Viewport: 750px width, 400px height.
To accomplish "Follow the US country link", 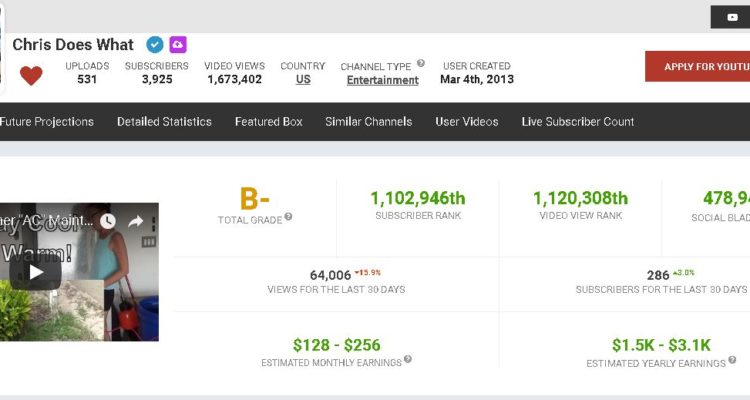I will click(x=303, y=80).
